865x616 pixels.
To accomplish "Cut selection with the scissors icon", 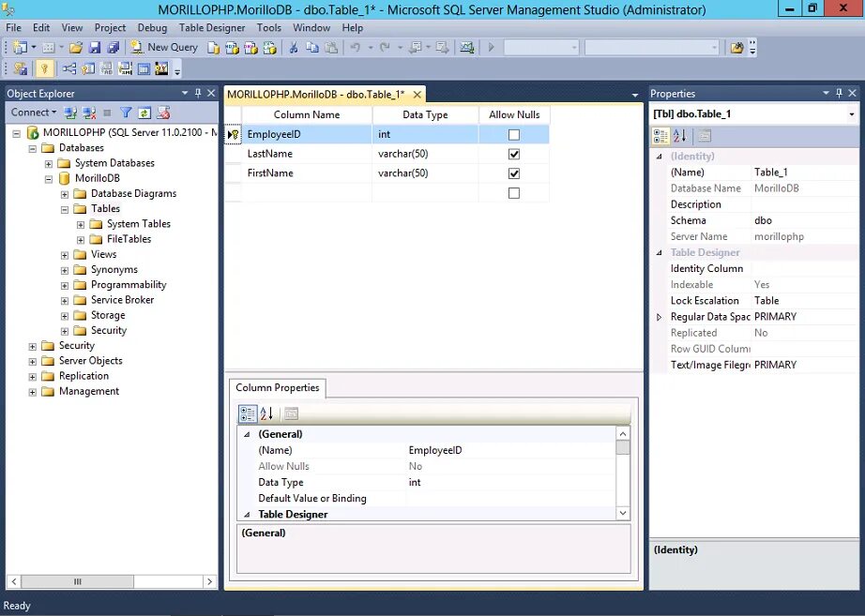I will click(294, 48).
